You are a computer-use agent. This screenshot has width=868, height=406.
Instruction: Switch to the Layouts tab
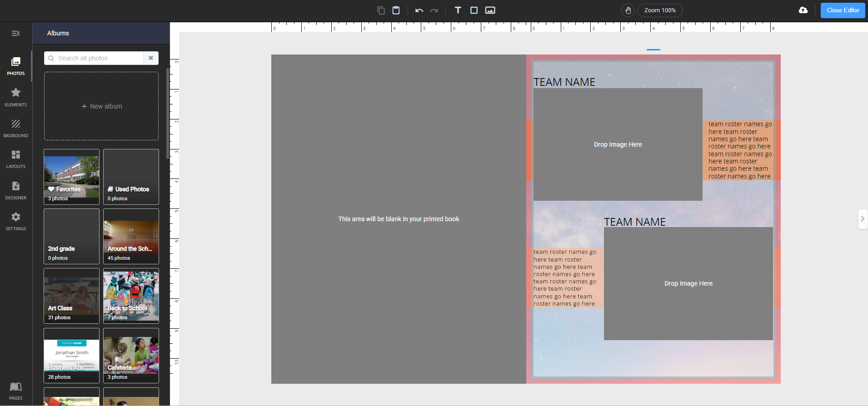click(16, 159)
